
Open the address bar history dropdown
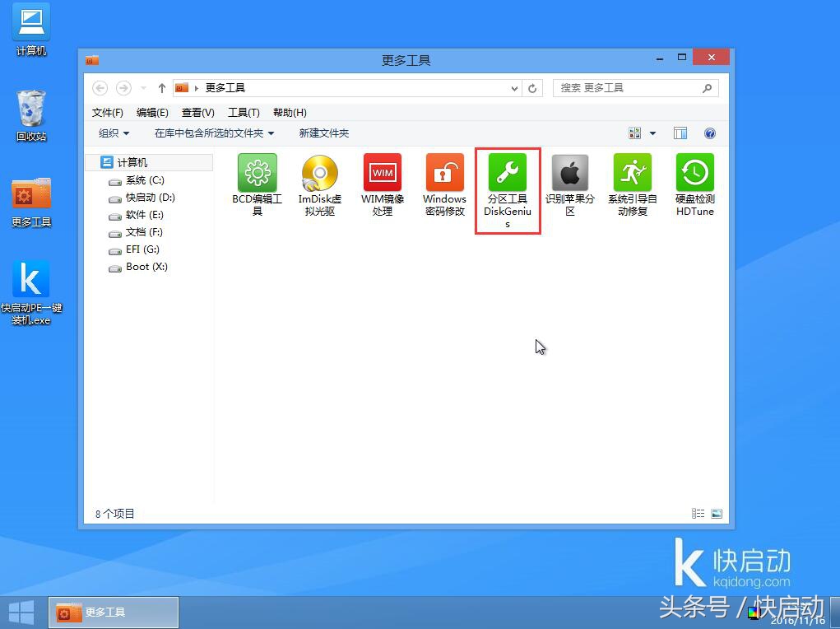tap(513, 87)
